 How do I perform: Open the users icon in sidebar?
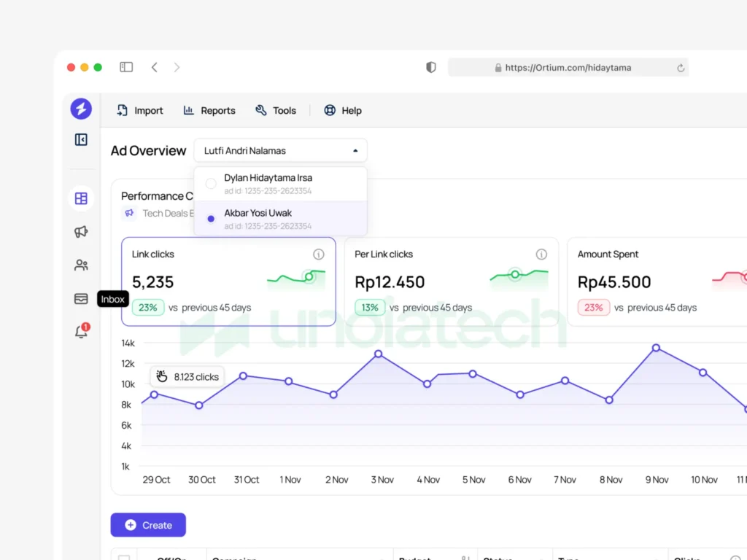pyautogui.click(x=81, y=265)
